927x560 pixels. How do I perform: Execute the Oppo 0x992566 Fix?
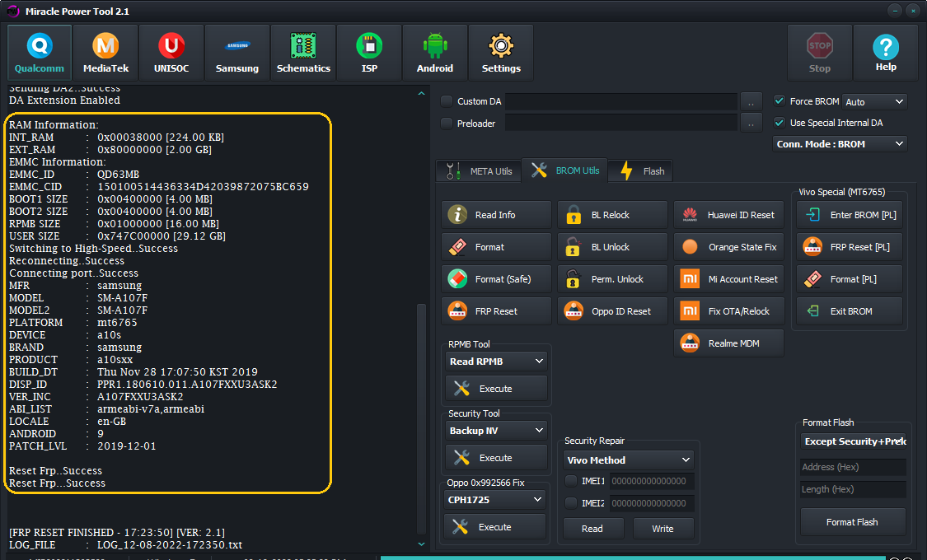(x=494, y=527)
